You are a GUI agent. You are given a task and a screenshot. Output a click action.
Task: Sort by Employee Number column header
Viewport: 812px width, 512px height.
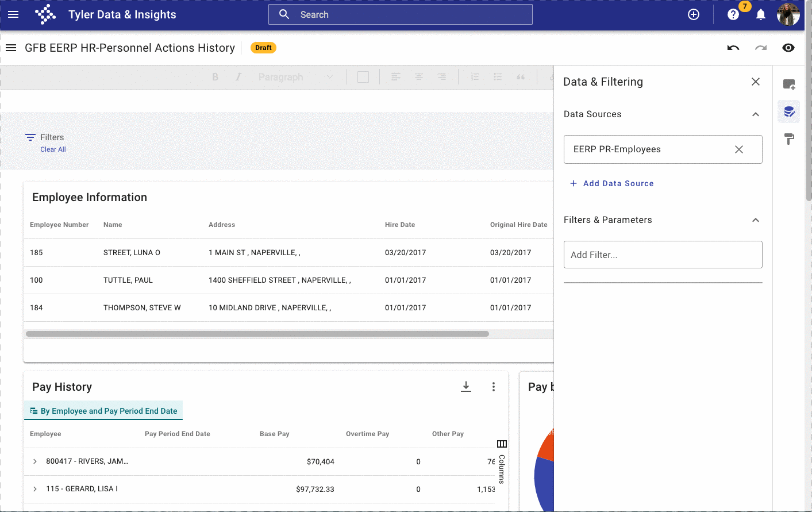point(59,225)
